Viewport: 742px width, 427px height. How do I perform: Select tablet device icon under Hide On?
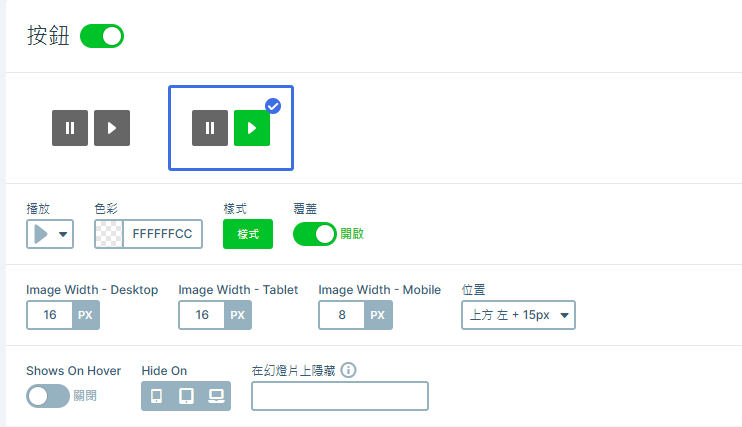tap(186, 396)
